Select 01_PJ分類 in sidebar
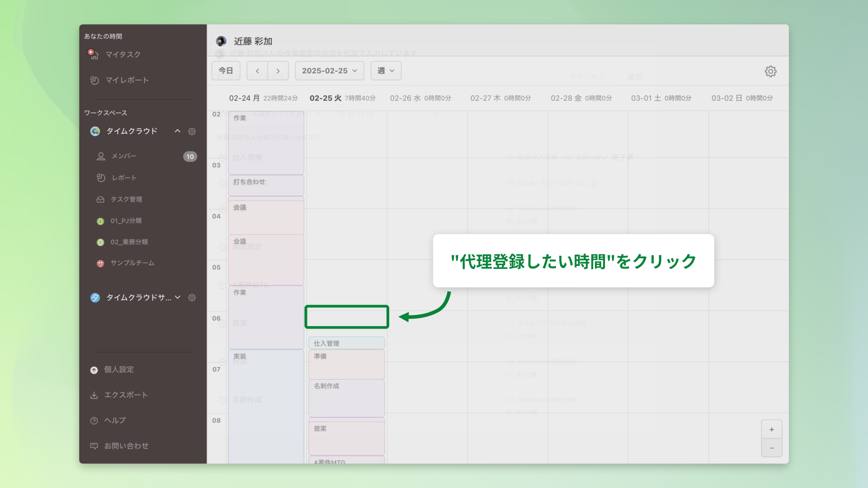Image resolution: width=868 pixels, height=488 pixels. click(x=126, y=221)
